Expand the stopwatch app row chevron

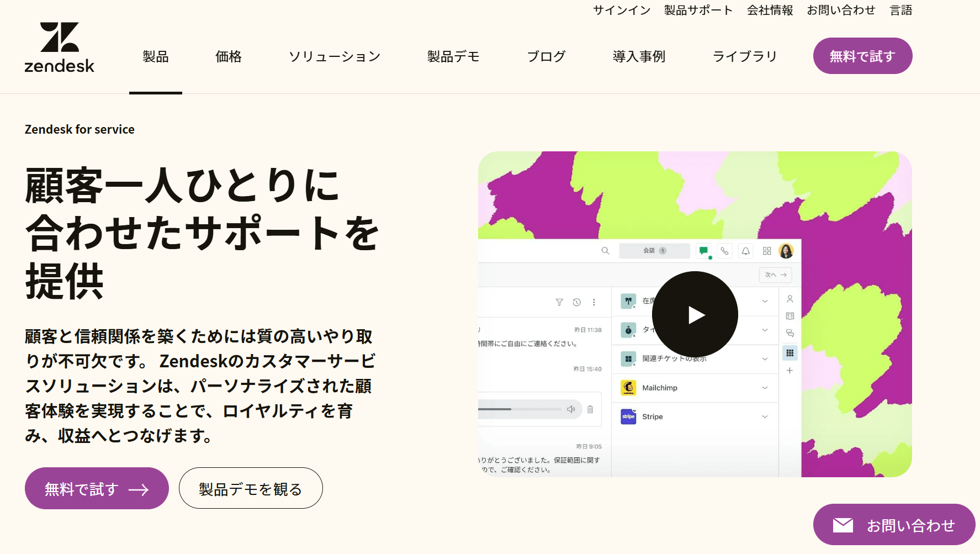pos(765,330)
